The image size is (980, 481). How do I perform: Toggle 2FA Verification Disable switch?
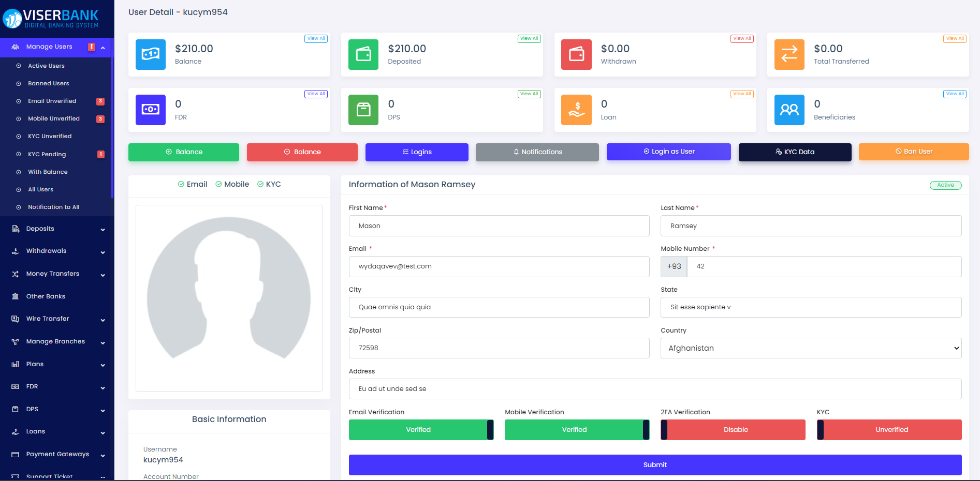click(733, 430)
